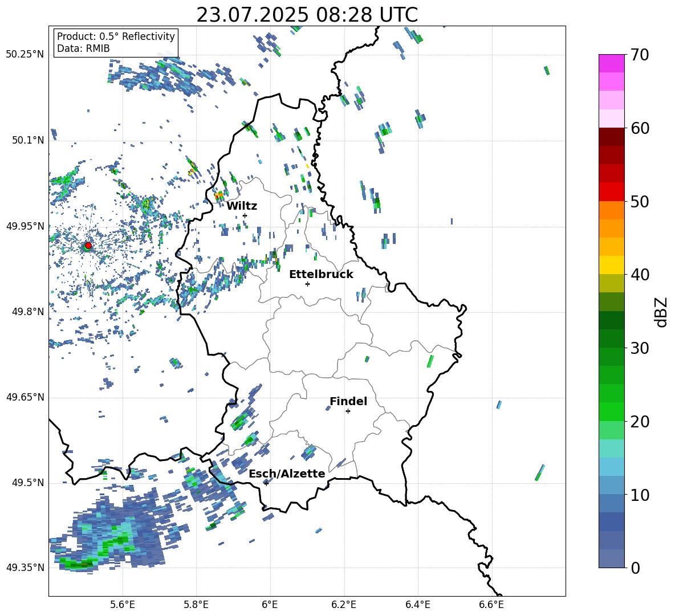Screen dimensions: 675x616
Task: Click the orange echo cell northwest of Wiltz
Action: pos(219,195)
